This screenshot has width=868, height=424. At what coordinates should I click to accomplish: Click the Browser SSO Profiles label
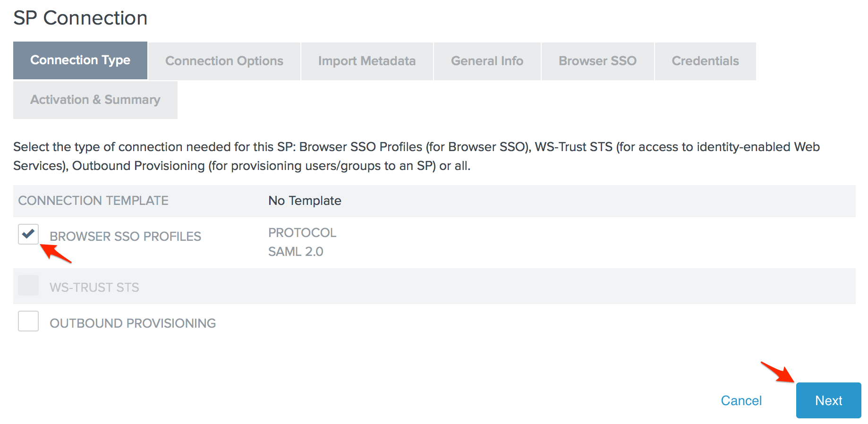pos(125,237)
